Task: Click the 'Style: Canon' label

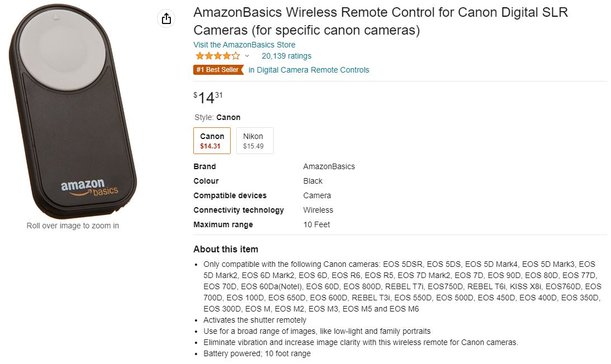Action: click(217, 117)
